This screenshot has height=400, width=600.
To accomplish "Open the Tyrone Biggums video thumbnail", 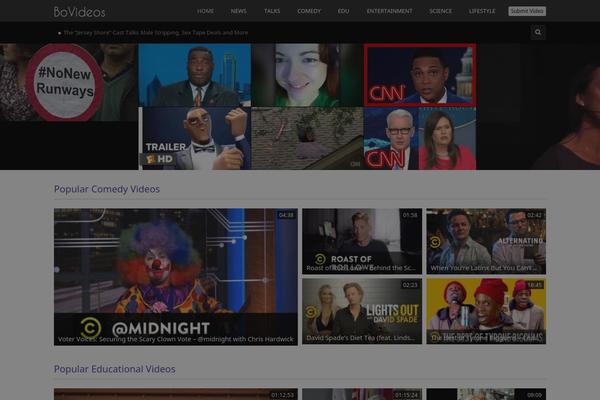I will click(x=486, y=311).
